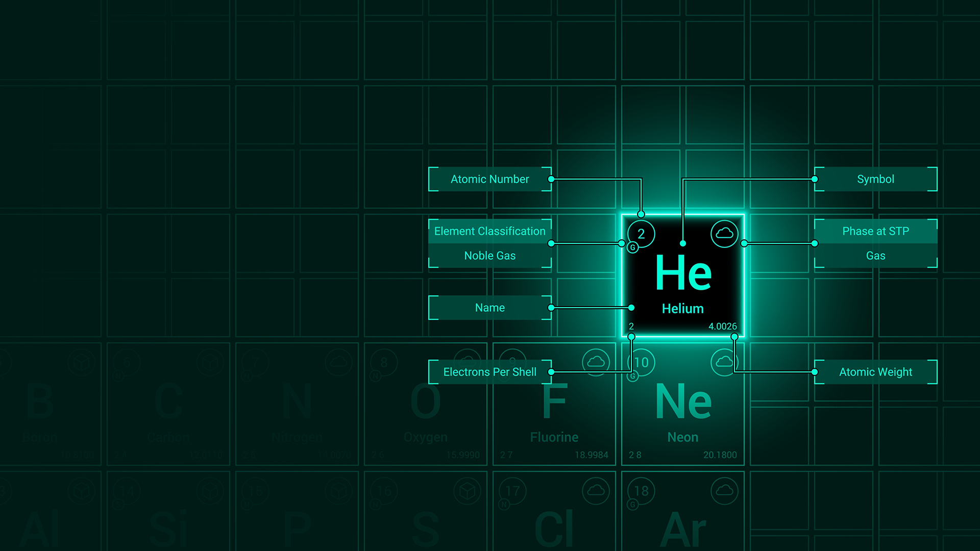Click the cloud gas icon in Helium tile
Image resolution: width=980 pixels, height=551 pixels.
click(x=724, y=234)
